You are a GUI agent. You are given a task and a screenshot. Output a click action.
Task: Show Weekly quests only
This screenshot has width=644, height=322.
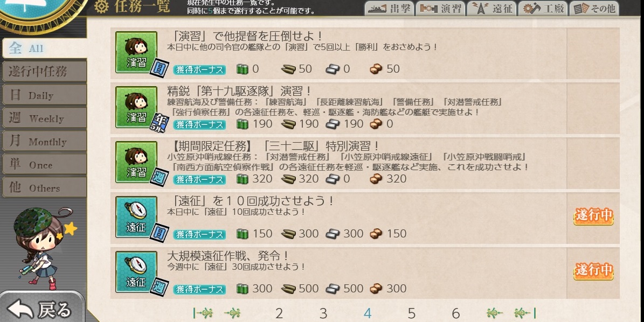[x=44, y=118]
